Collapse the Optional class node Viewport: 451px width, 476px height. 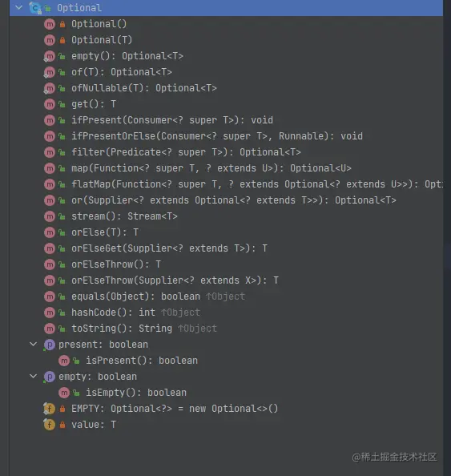18,7
